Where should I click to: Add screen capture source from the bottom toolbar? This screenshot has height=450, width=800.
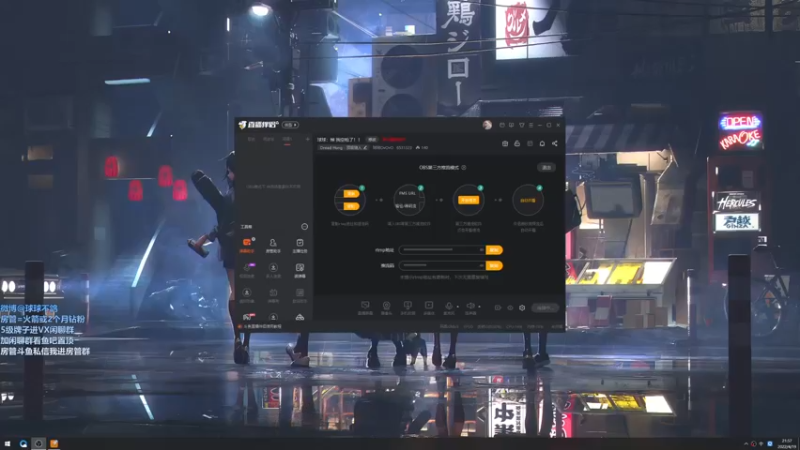(365, 308)
